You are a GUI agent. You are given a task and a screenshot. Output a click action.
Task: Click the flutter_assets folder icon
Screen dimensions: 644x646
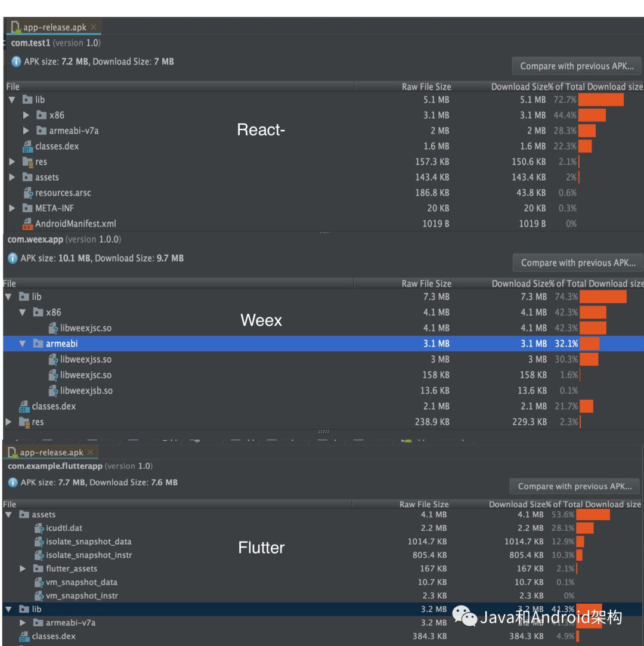click(x=38, y=568)
